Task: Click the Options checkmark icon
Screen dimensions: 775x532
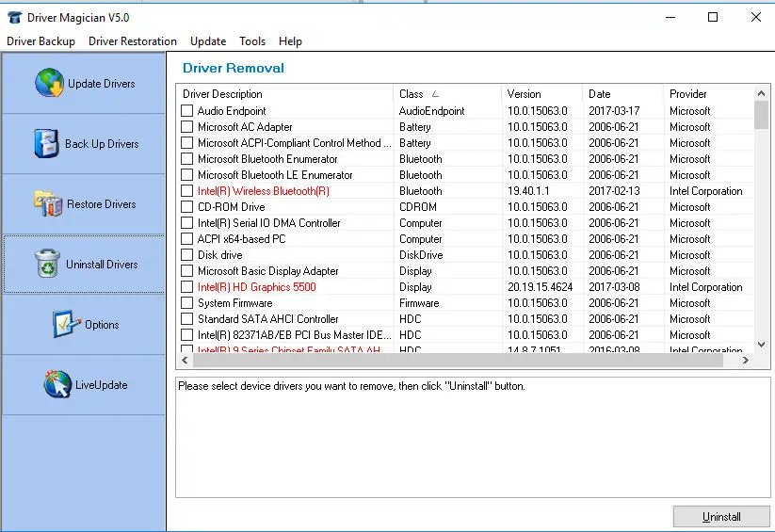Action: [x=67, y=324]
